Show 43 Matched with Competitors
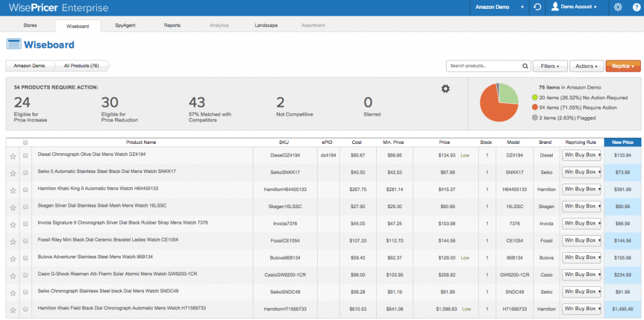The image size is (644, 320). click(209, 109)
